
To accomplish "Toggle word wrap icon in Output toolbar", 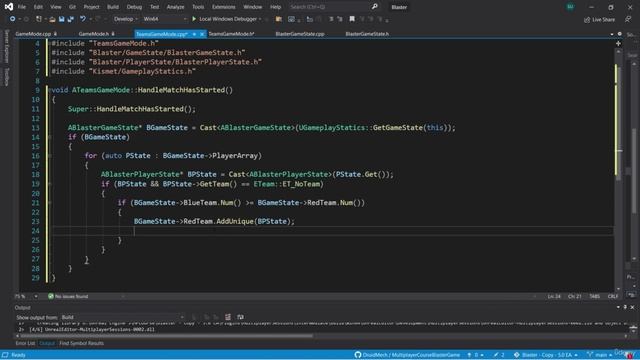I will click(240, 317).
